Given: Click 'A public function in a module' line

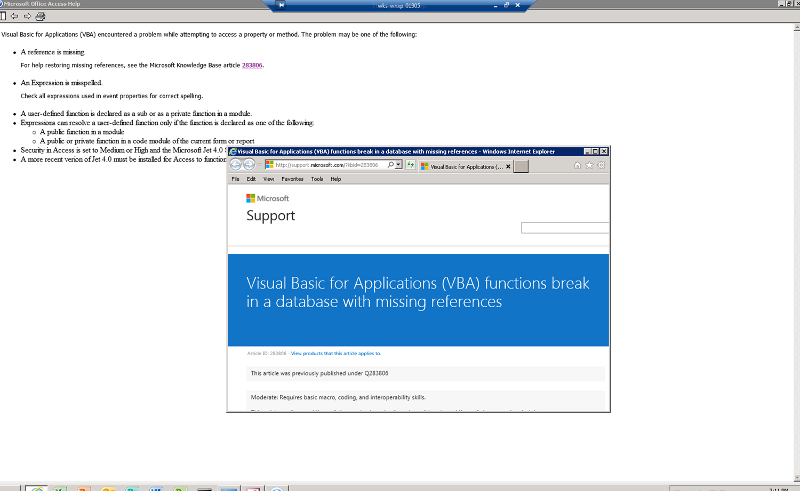Looking at the screenshot, I should [x=82, y=132].
